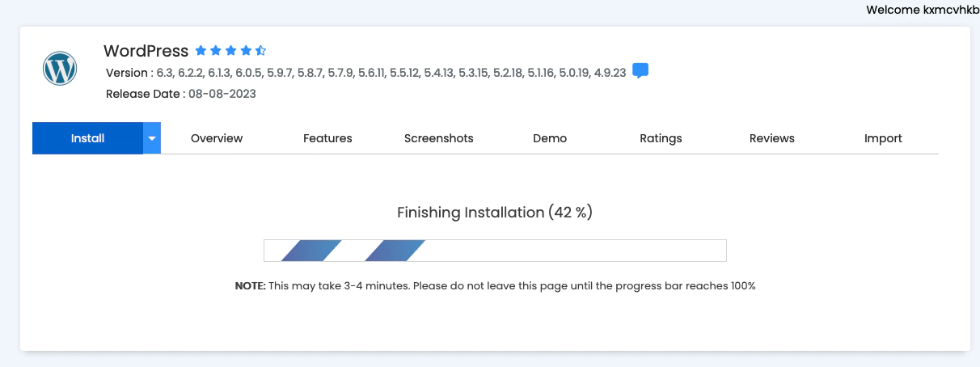The image size is (980, 367).
Task: Open the Demo tab
Action: (550, 138)
